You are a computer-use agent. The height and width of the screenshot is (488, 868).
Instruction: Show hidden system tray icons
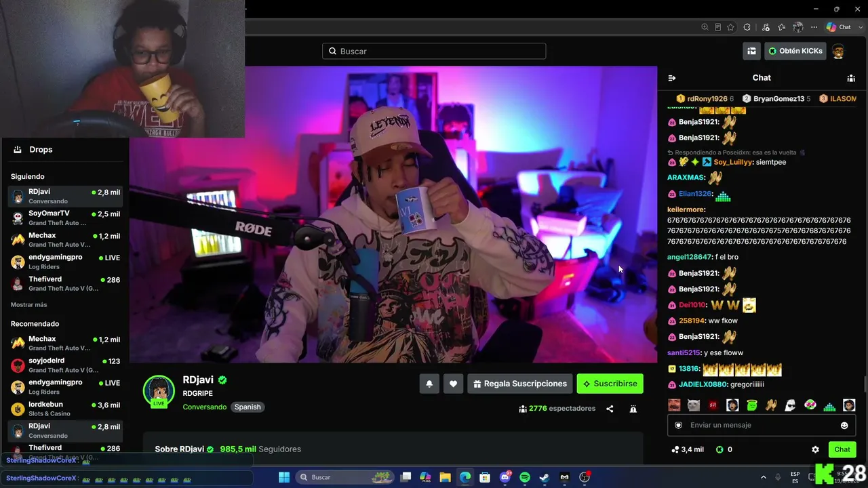pyautogui.click(x=764, y=477)
